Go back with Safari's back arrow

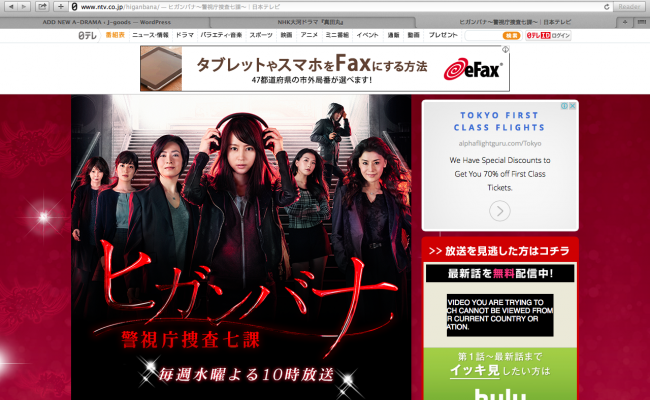point(11,7)
